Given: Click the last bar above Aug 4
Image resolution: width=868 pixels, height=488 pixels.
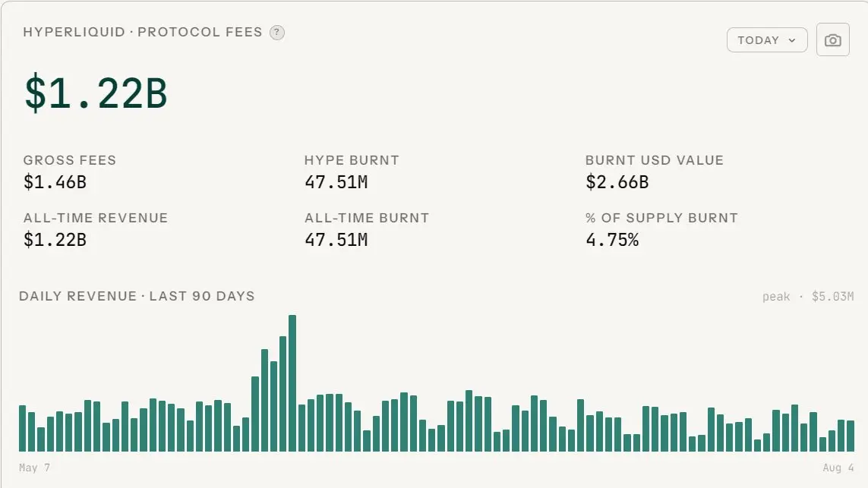Looking at the screenshot, I should point(851,436).
